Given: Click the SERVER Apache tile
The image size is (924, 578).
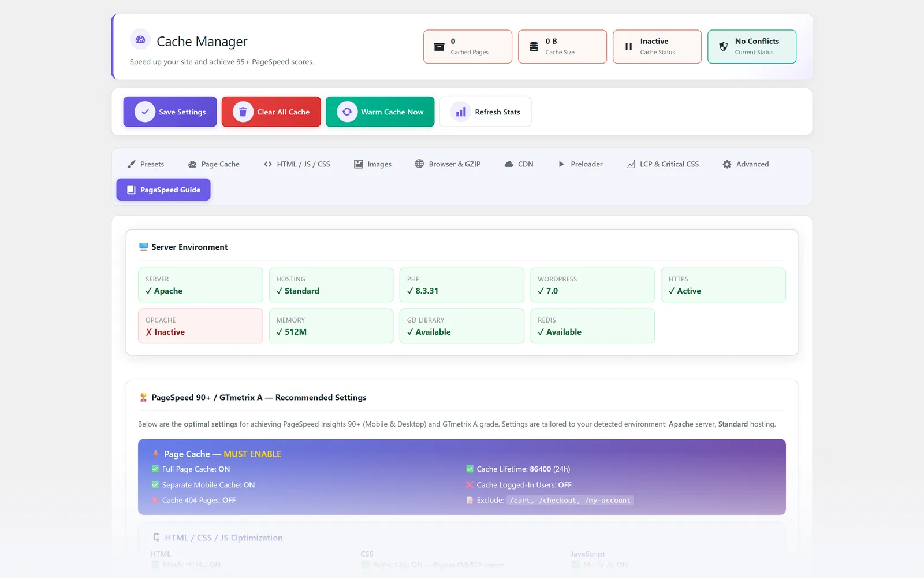Looking at the screenshot, I should (200, 285).
